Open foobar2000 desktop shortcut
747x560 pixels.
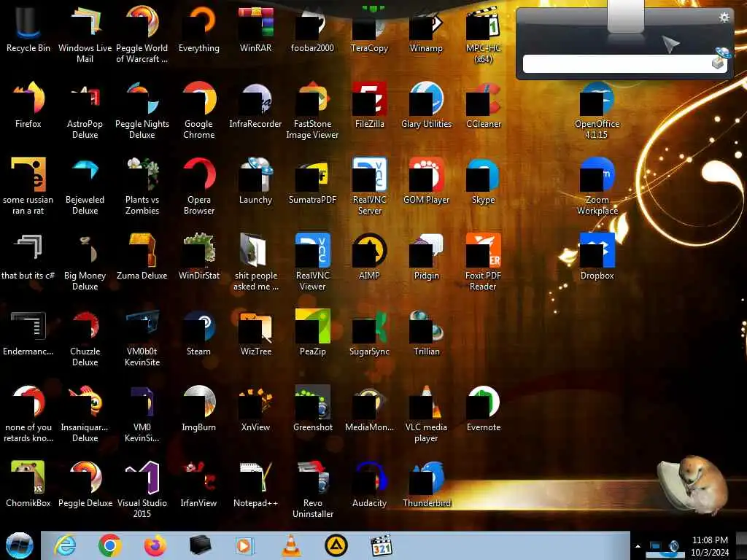pyautogui.click(x=312, y=28)
